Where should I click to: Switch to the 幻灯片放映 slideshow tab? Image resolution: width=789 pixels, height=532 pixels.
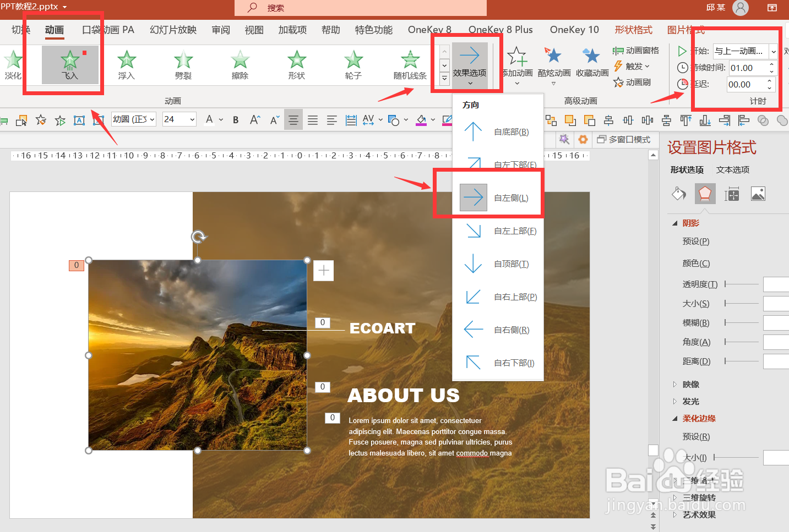pyautogui.click(x=173, y=30)
